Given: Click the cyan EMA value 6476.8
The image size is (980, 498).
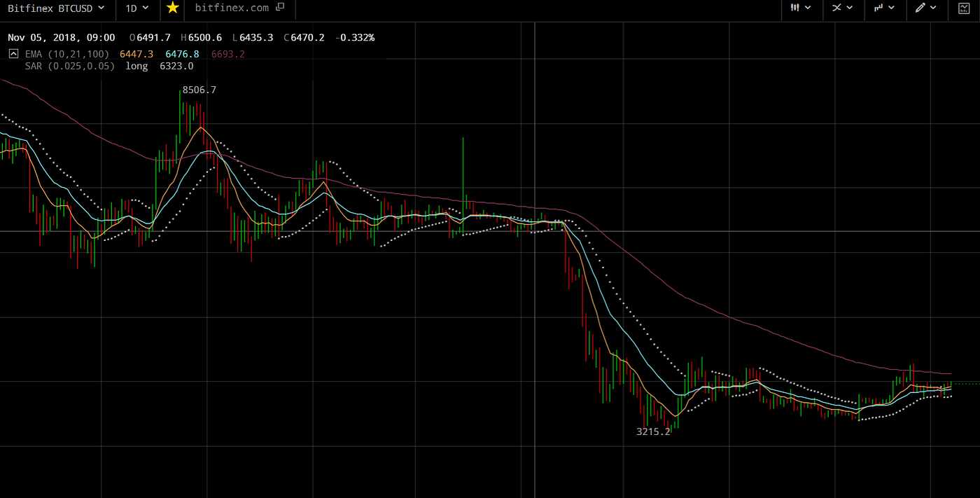Looking at the screenshot, I should tap(182, 54).
